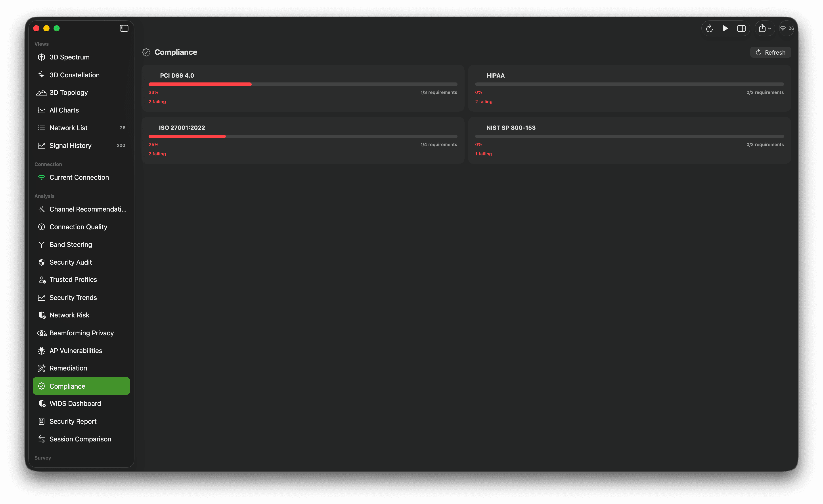Click the Compliance seal icon in sidebar
Screen dimensions: 823x504
point(41,386)
